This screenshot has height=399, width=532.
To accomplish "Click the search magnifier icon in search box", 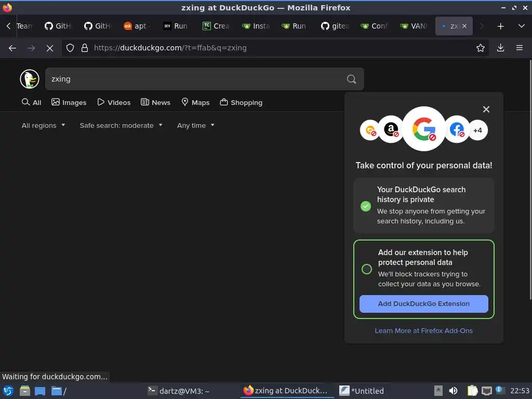I will tap(352, 79).
